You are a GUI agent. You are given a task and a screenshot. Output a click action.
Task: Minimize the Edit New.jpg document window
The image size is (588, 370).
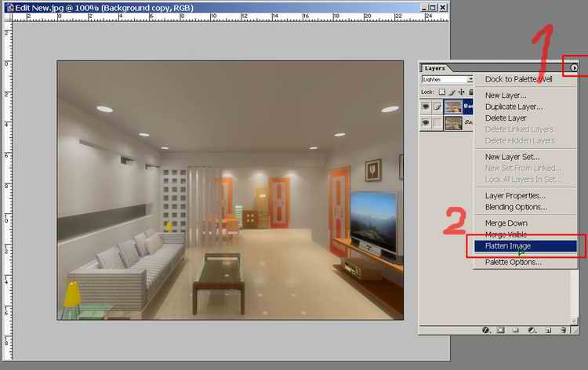(x=423, y=8)
